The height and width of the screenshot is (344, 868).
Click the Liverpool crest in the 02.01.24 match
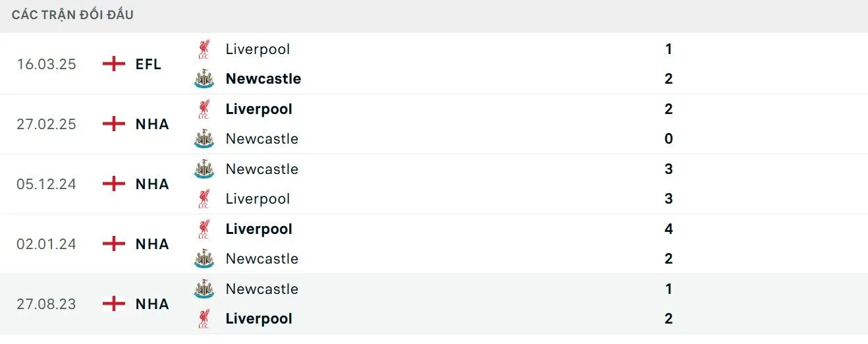coord(204,229)
